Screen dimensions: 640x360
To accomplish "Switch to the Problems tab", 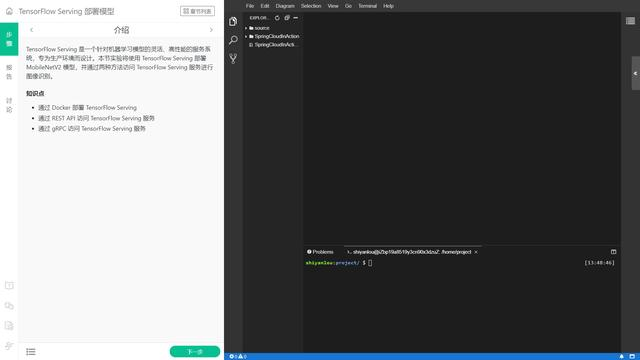I will (x=320, y=252).
